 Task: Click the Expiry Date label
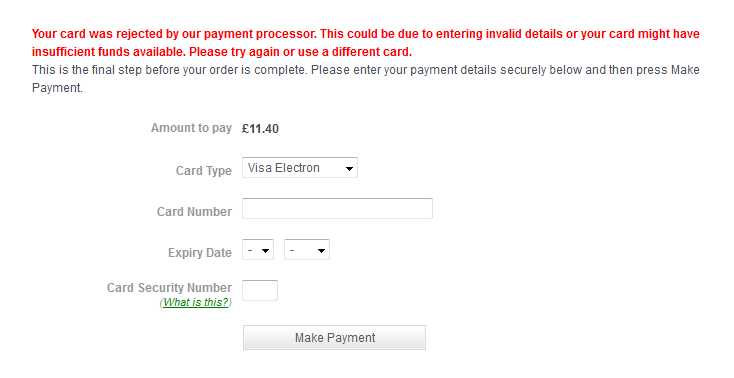pyautogui.click(x=200, y=253)
